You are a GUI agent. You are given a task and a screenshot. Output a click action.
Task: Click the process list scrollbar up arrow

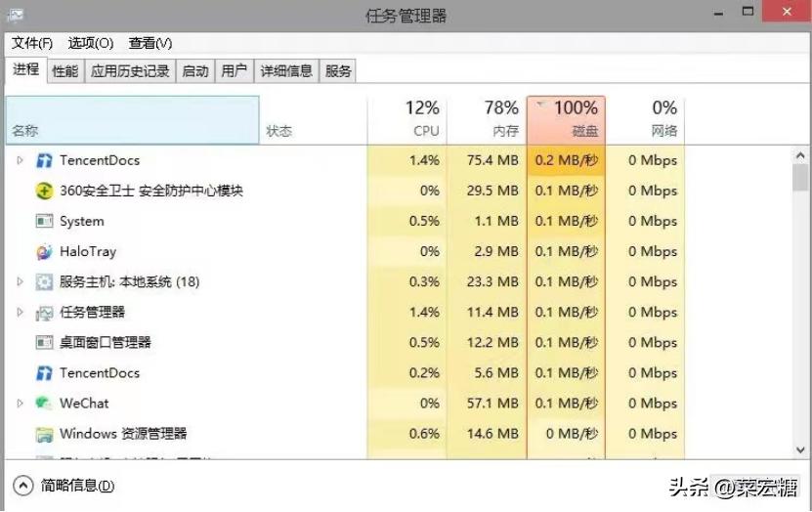(800, 154)
